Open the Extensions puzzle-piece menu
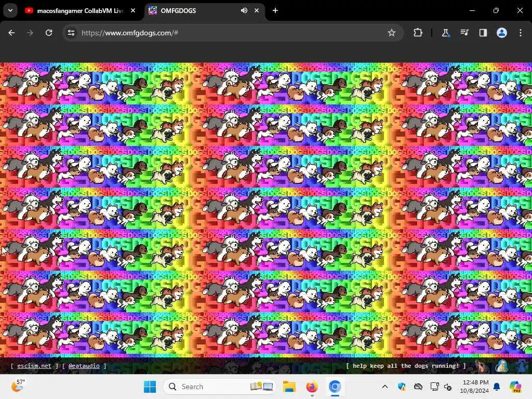This screenshot has width=532, height=399. click(418, 33)
